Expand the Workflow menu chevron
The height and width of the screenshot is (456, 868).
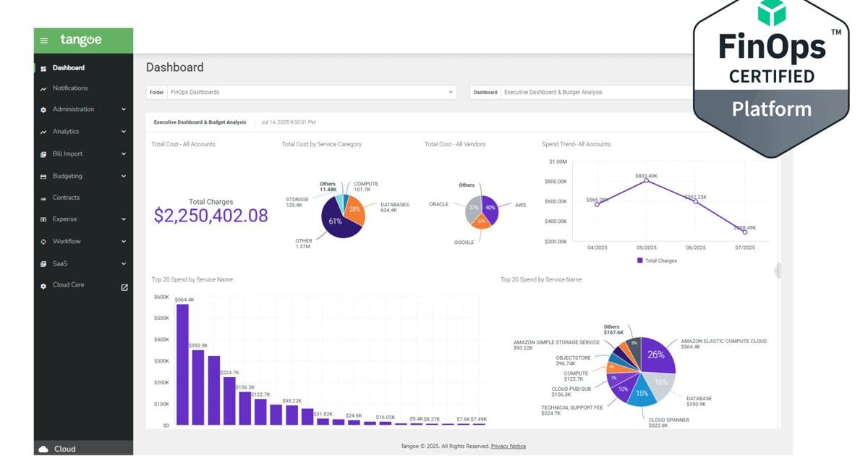point(124,242)
